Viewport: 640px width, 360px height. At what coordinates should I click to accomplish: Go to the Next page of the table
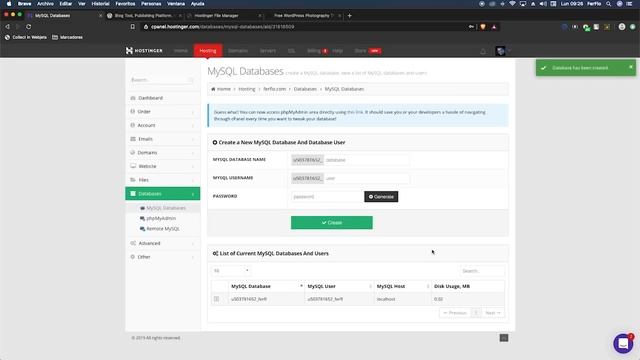[493, 313]
